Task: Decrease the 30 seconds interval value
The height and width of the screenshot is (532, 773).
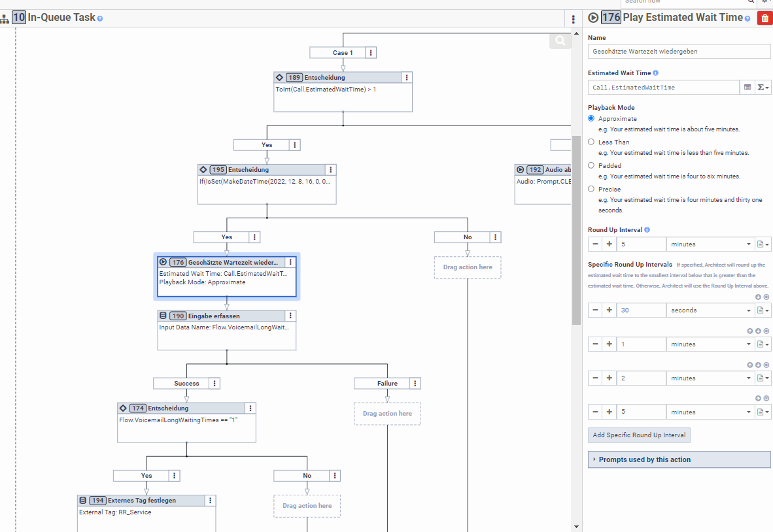Action: (x=595, y=310)
